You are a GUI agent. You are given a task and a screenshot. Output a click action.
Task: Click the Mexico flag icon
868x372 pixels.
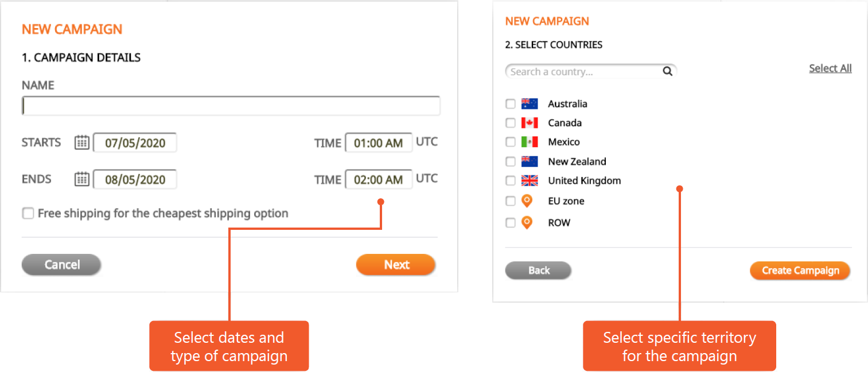point(530,142)
